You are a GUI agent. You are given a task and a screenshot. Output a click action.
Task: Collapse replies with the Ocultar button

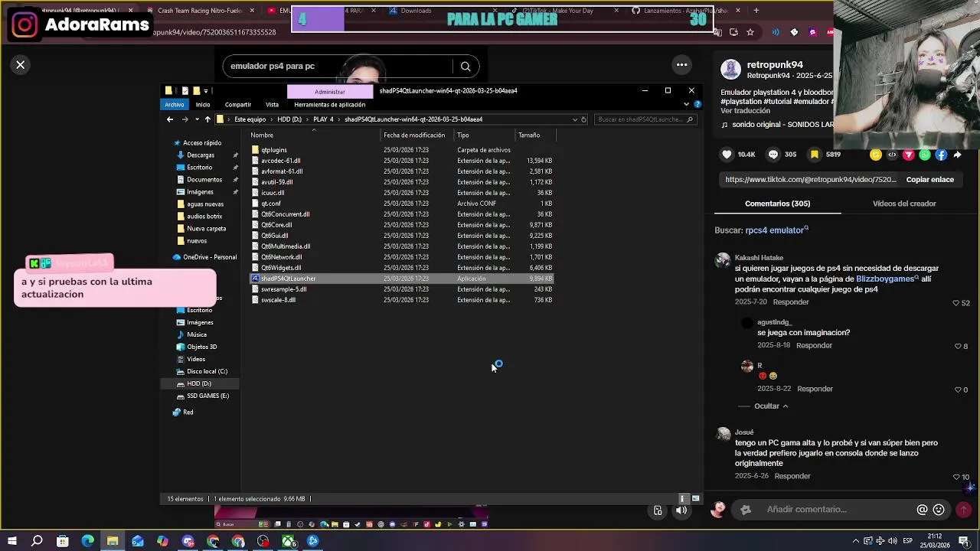click(771, 406)
